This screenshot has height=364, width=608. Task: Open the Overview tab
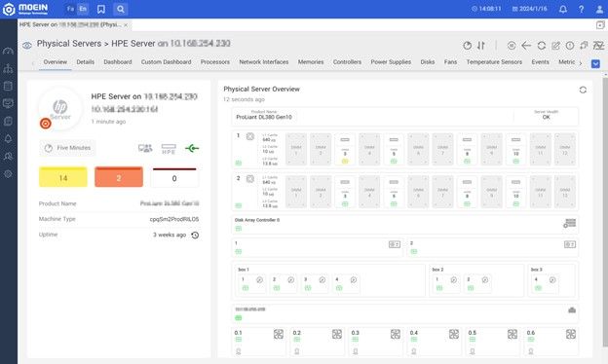coord(56,62)
